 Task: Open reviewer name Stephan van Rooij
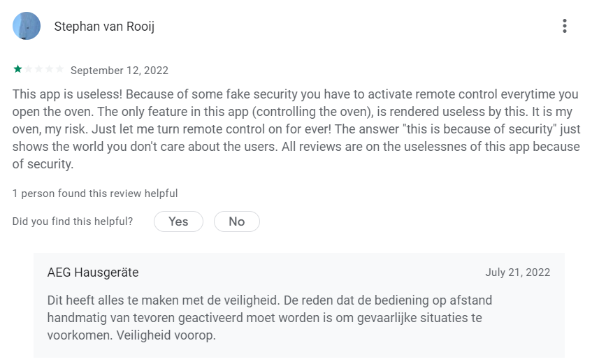104,27
